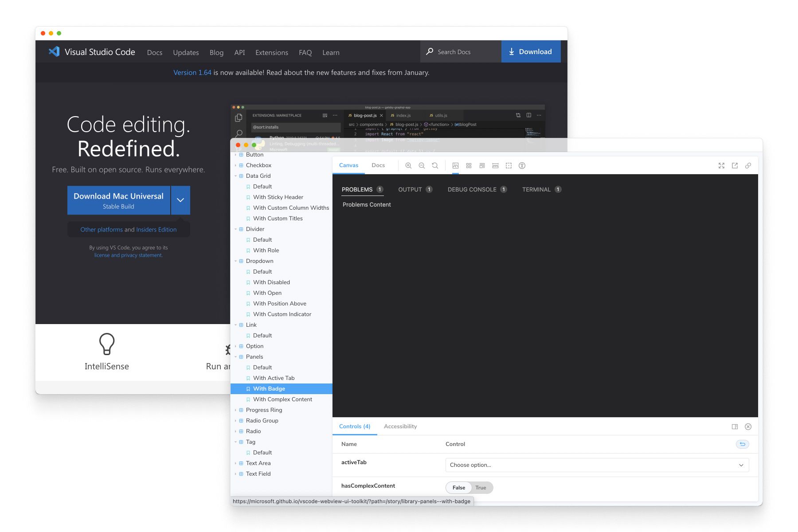
Task: Open the API page in site navigation
Action: (239, 52)
